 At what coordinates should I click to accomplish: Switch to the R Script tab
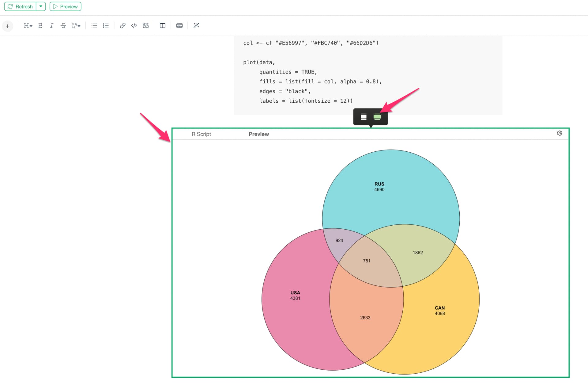tap(201, 134)
